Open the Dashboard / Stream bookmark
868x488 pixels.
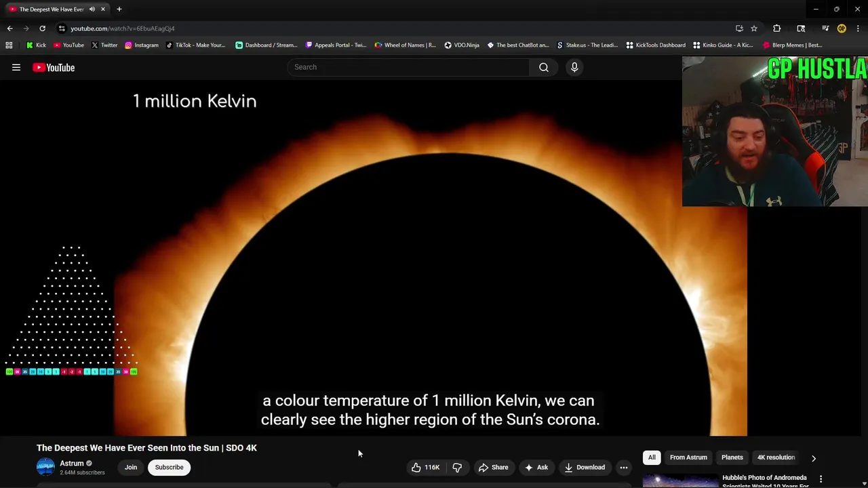[x=266, y=45]
